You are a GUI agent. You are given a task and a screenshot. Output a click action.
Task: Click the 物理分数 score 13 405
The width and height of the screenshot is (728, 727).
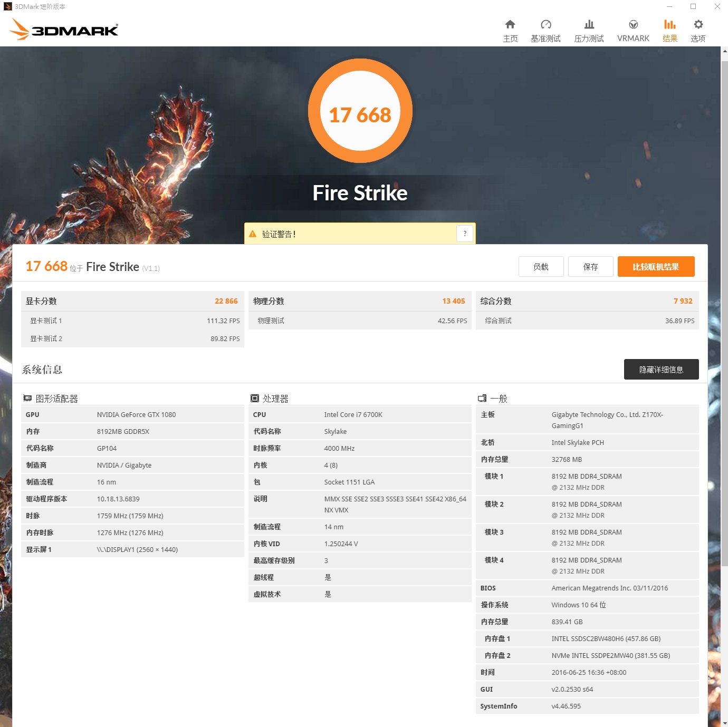click(x=454, y=301)
